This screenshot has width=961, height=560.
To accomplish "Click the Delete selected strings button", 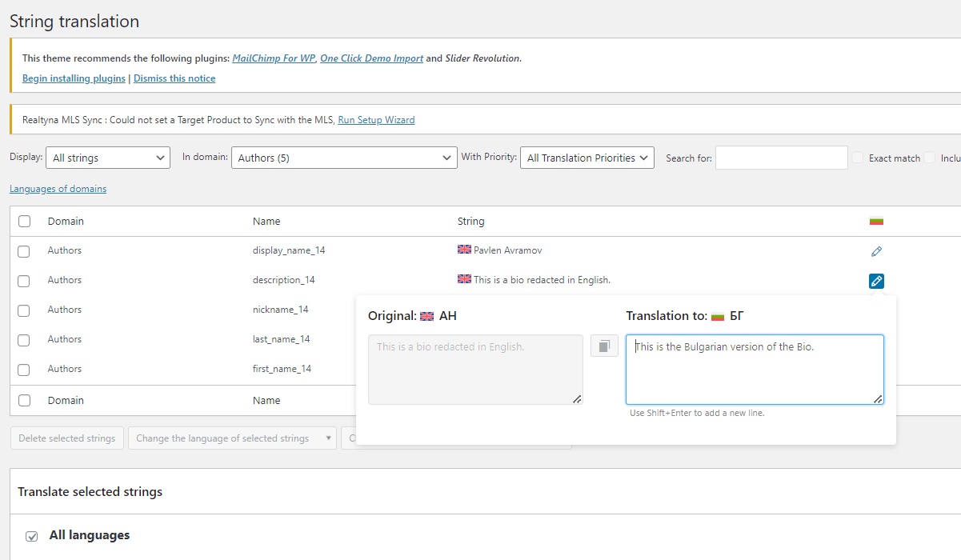I will tap(67, 438).
